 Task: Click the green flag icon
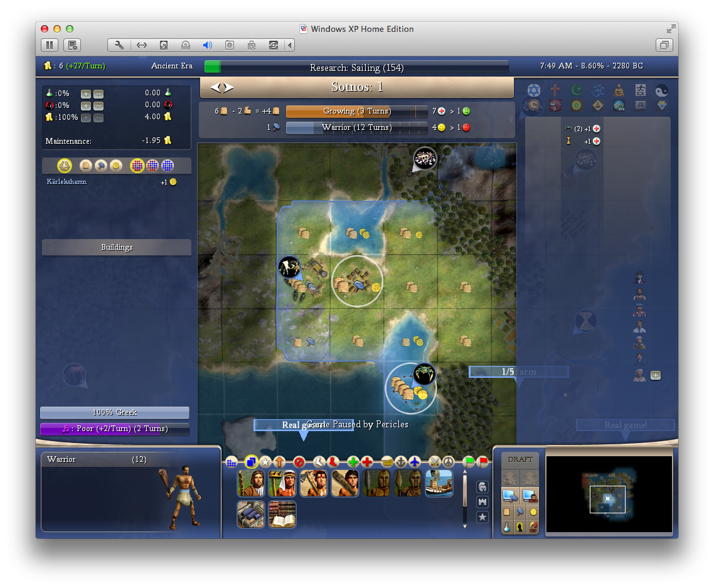pyautogui.click(x=469, y=462)
